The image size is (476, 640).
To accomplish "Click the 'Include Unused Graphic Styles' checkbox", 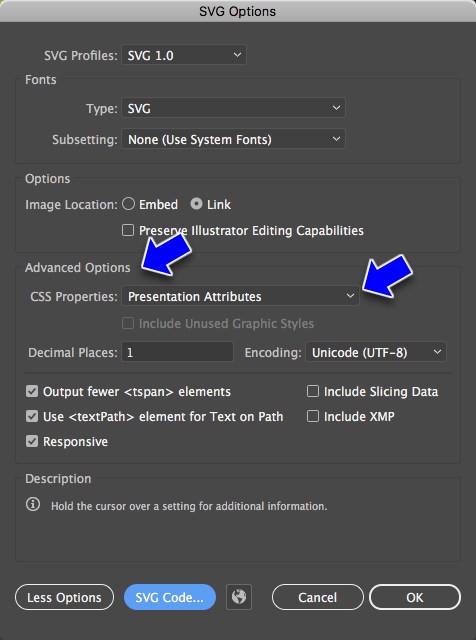I will (128, 323).
